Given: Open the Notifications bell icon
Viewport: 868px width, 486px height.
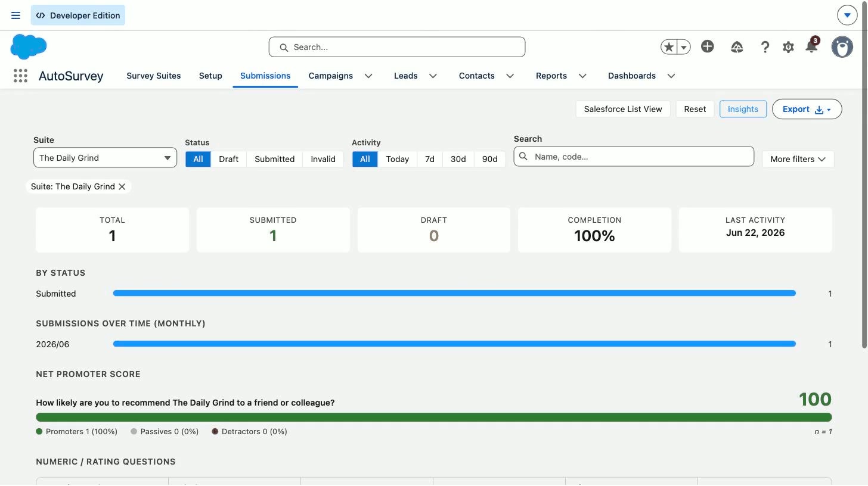Looking at the screenshot, I should point(811,46).
